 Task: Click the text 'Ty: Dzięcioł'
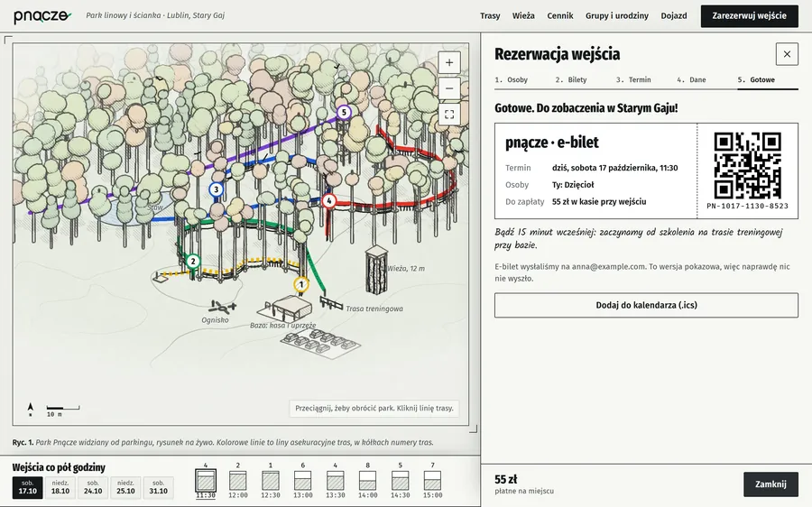(x=573, y=185)
